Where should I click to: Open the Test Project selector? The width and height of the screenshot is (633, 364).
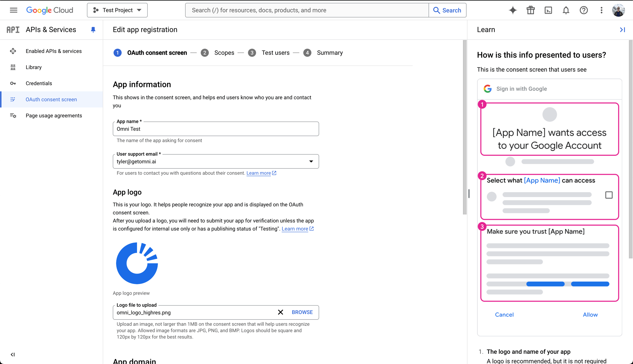(x=117, y=10)
